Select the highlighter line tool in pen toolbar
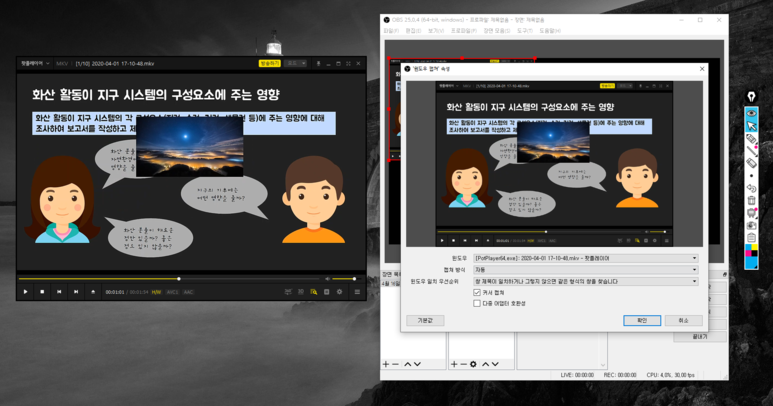This screenshot has height=406, width=773. tap(751, 151)
